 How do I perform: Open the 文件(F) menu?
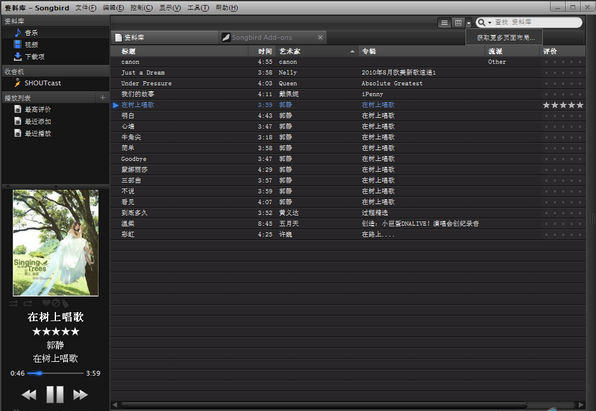tap(86, 8)
